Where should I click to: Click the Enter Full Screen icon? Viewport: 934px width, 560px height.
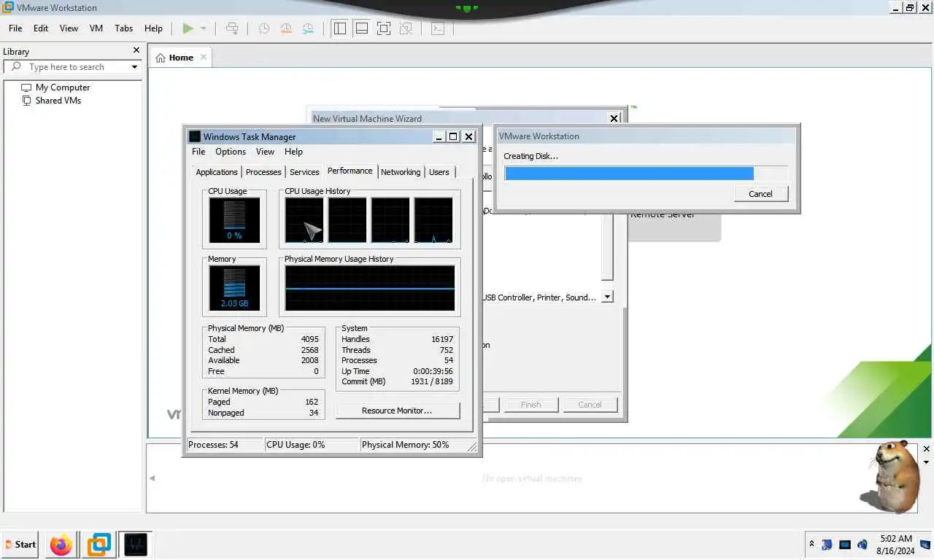(x=384, y=28)
